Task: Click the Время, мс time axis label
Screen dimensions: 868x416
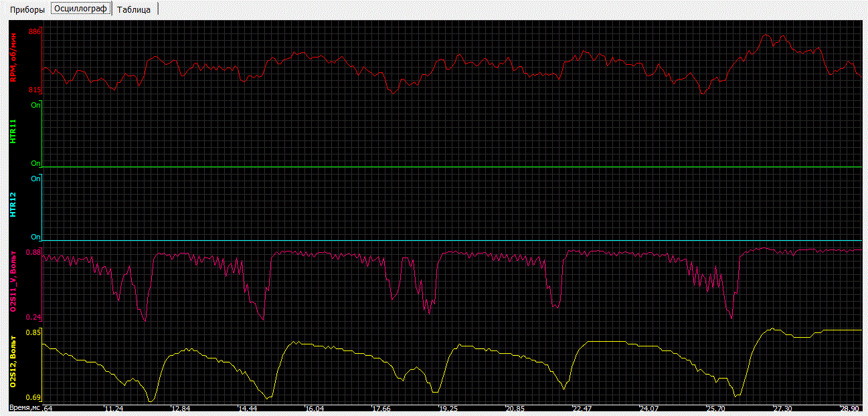Action: point(24,408)
